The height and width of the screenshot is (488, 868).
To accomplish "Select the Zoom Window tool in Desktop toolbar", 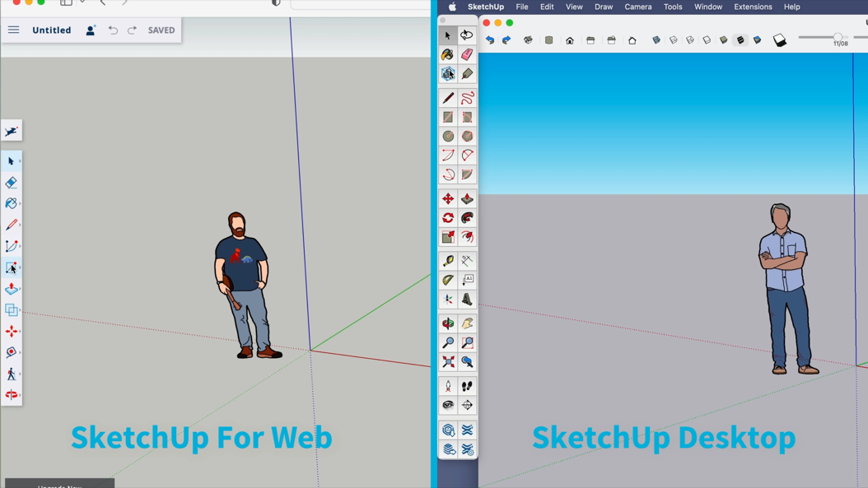I will (467, 342).
